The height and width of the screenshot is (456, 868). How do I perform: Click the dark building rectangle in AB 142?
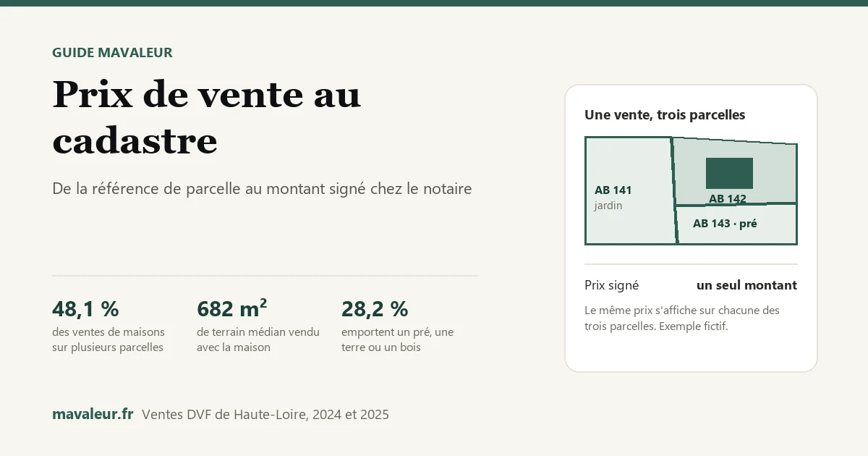[729, 173]
